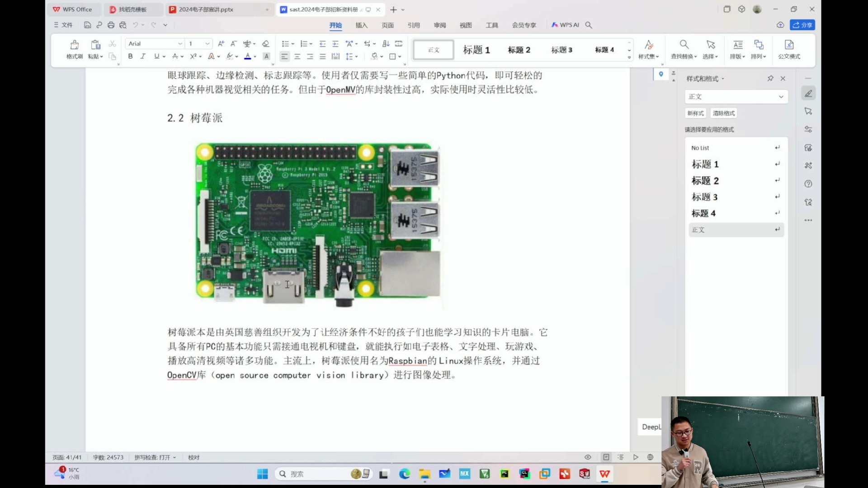868x488 pixels.
Task: Apply 标题 2 from the Styles pane list
Action: [736, 181]
